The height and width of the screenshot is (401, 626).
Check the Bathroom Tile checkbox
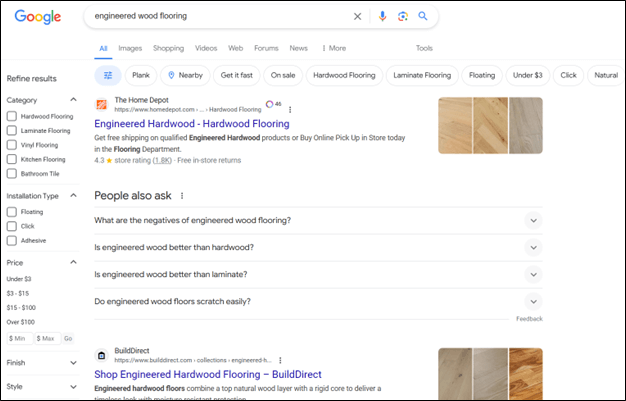[x=12, y=174]
